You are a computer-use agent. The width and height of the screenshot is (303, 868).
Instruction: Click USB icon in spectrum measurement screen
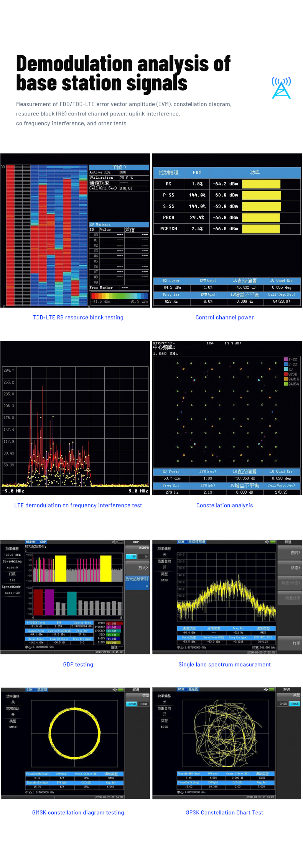(x=267, y=542)
